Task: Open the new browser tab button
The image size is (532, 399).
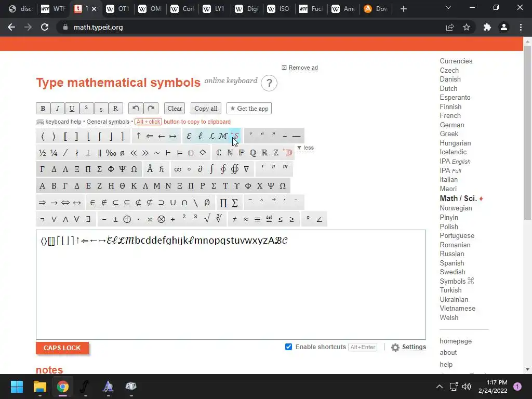Action: coord(403,9)
